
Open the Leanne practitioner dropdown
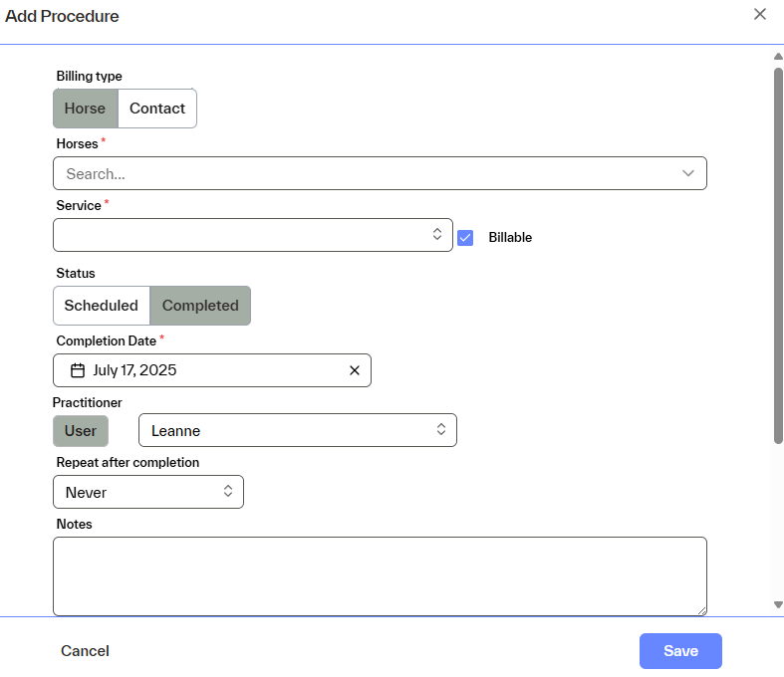pos(297,430)
